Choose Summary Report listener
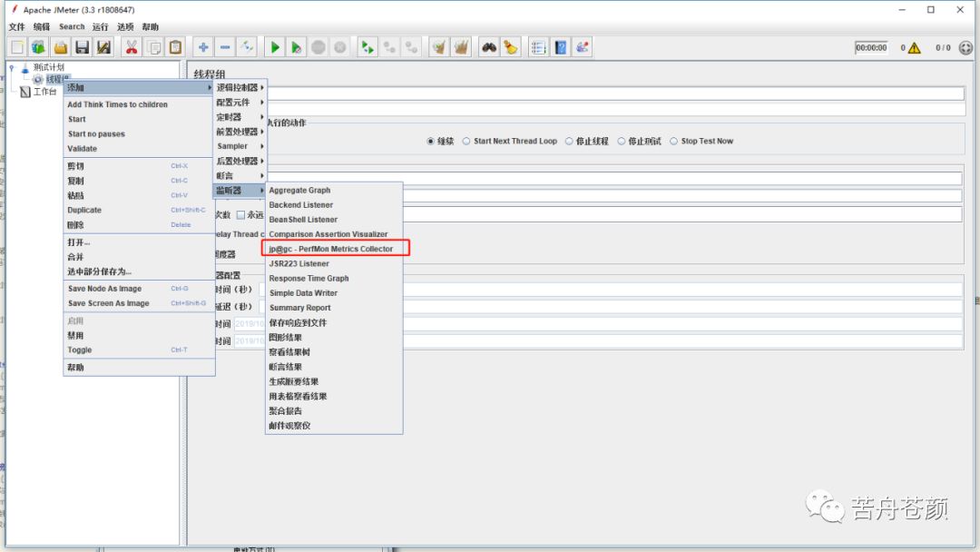The width and height of the screenshot is (980, 552). click(334, 308)
